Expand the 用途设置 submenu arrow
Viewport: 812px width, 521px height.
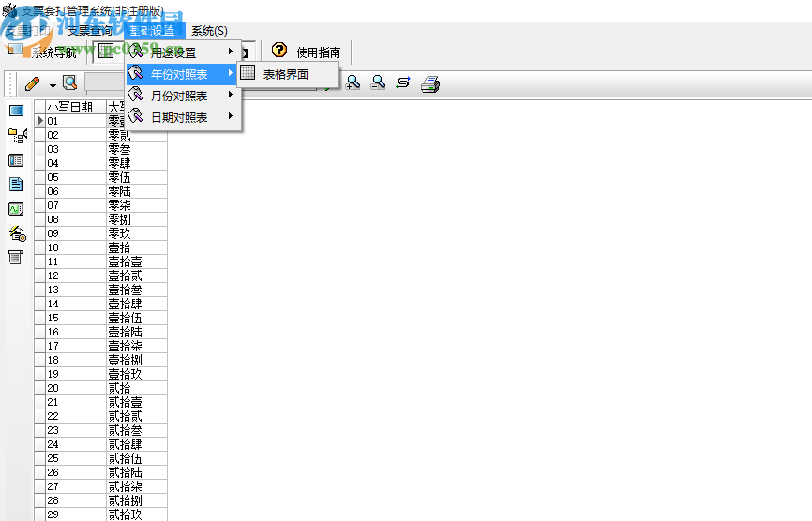click(231, 52)
